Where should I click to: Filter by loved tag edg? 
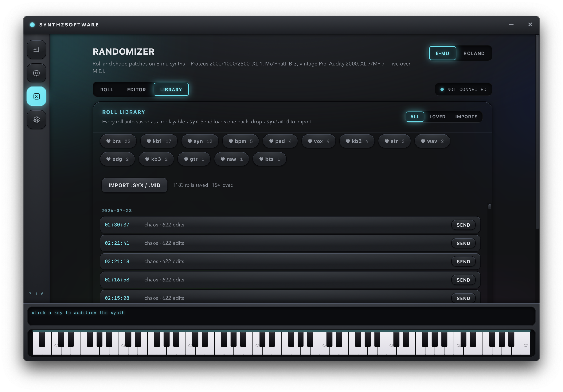(117, 159)
